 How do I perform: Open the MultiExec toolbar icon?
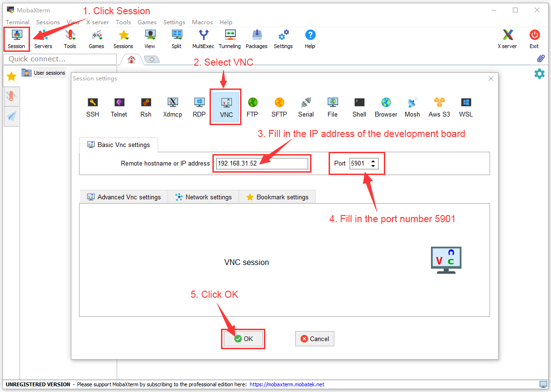click(203, 39)
